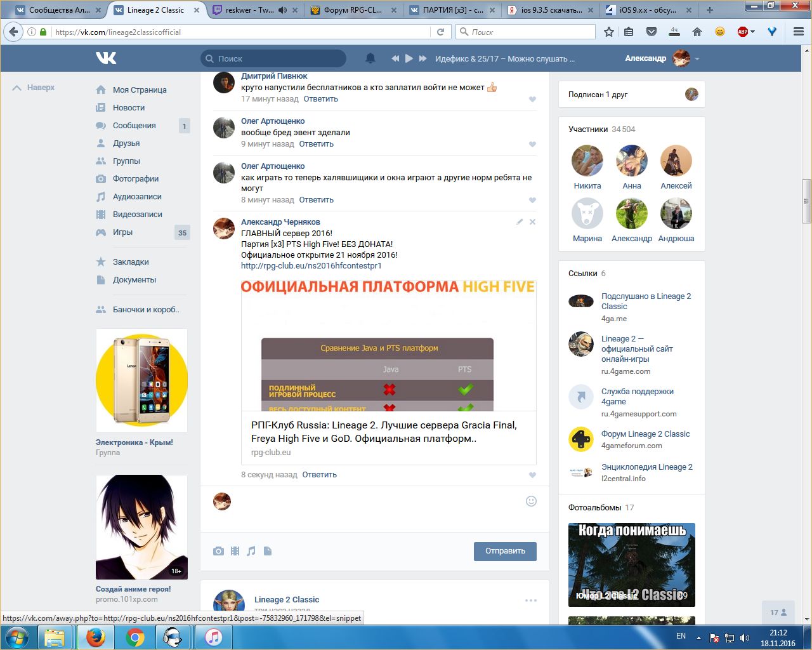Open Энциклопедия Lineage 2 link
This screenshot has width=812, height=650.
[x=647, y=467]
